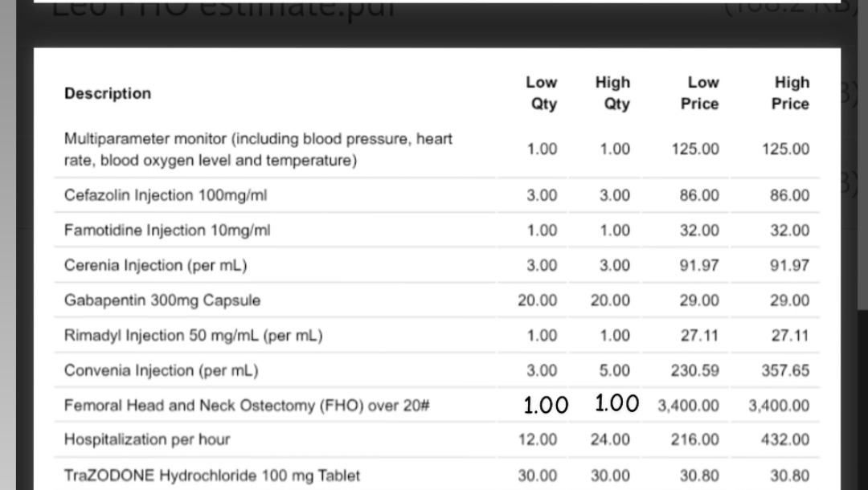
Task: Select the Gabapentin 300mg Capsule row
Action: pyautogui.click(x=162, y=300)
